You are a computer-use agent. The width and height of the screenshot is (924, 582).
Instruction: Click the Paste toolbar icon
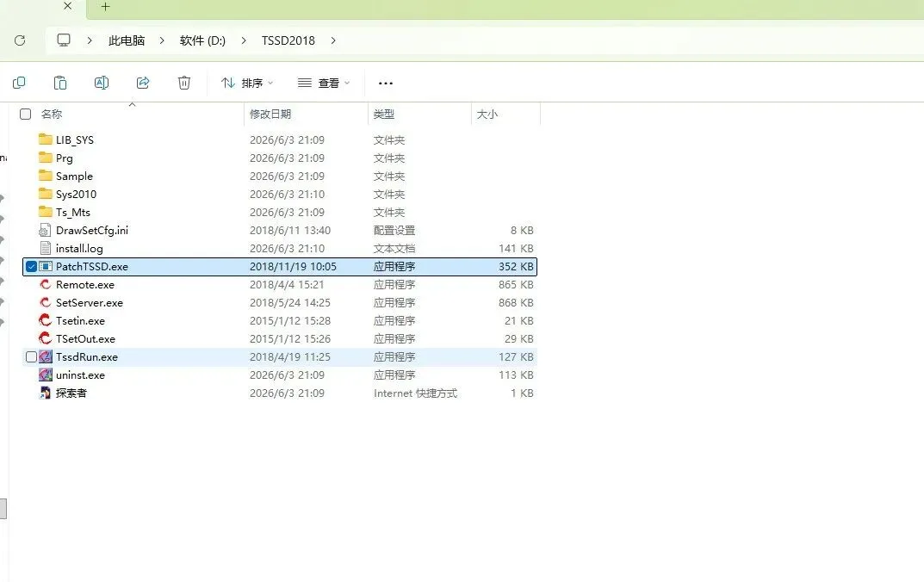click(60, 83)
